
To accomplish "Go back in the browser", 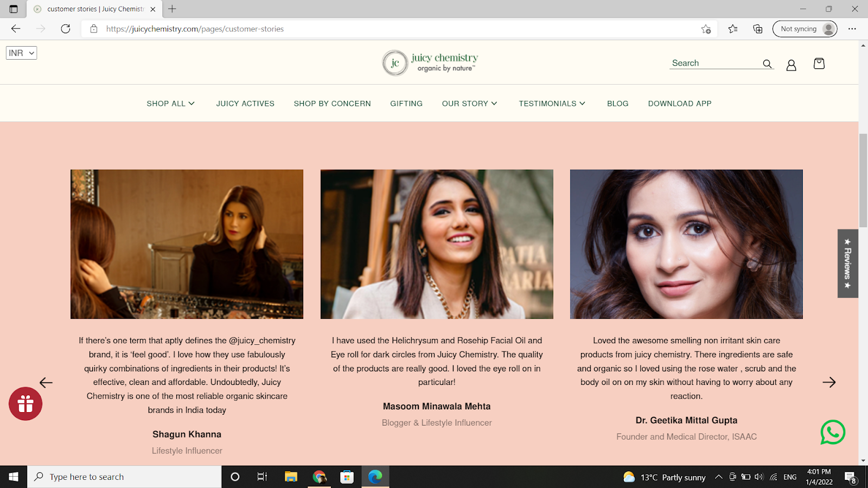I will click(x=16, y=29).
